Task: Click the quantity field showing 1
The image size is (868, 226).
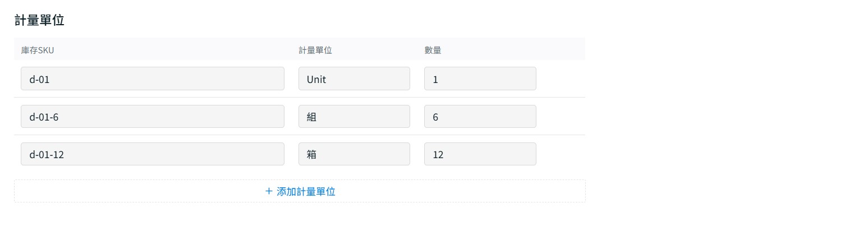Action: coord(480,79)
